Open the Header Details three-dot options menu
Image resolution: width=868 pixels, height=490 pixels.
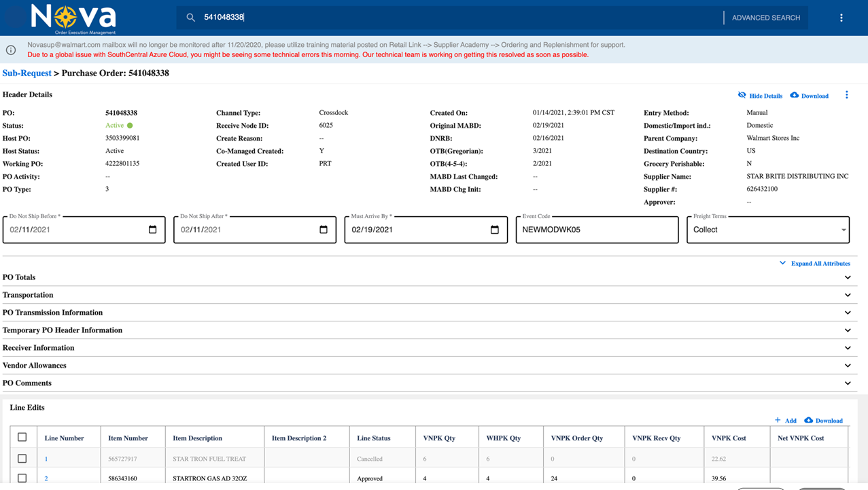pos(847,95)
